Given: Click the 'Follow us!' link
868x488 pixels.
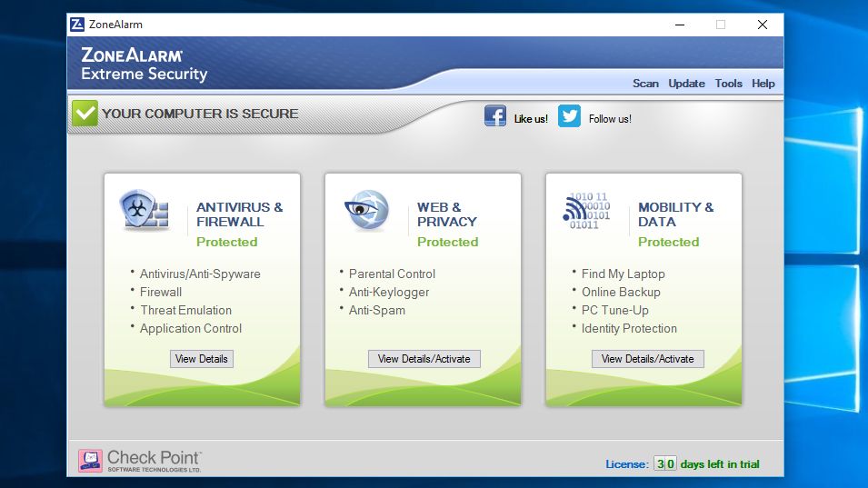Looking at the screenshot, I should 610,119.
